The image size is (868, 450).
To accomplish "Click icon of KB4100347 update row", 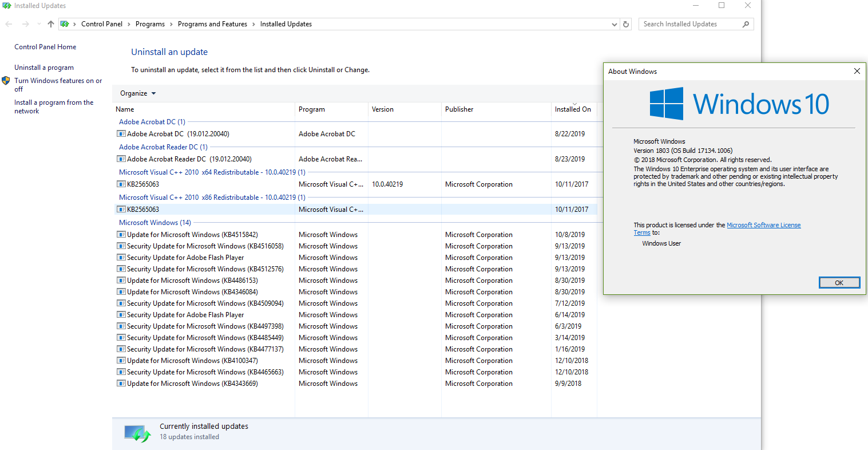I will coord(121,361).
